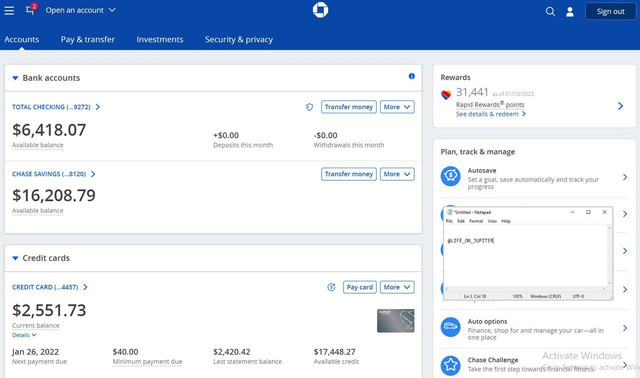
Task: Open the Security & privacy tab
Action: tap(239, 40)
